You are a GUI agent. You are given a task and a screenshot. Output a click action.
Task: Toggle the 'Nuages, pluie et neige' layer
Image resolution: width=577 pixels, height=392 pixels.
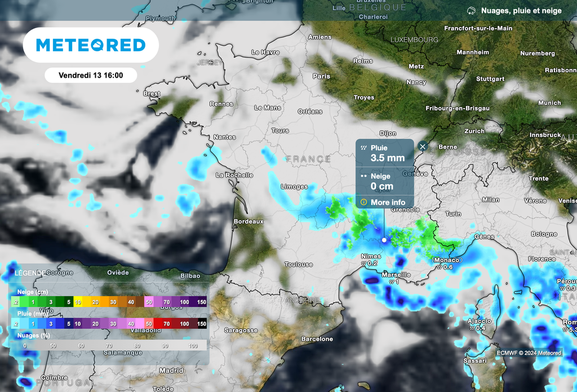(521, 10)
